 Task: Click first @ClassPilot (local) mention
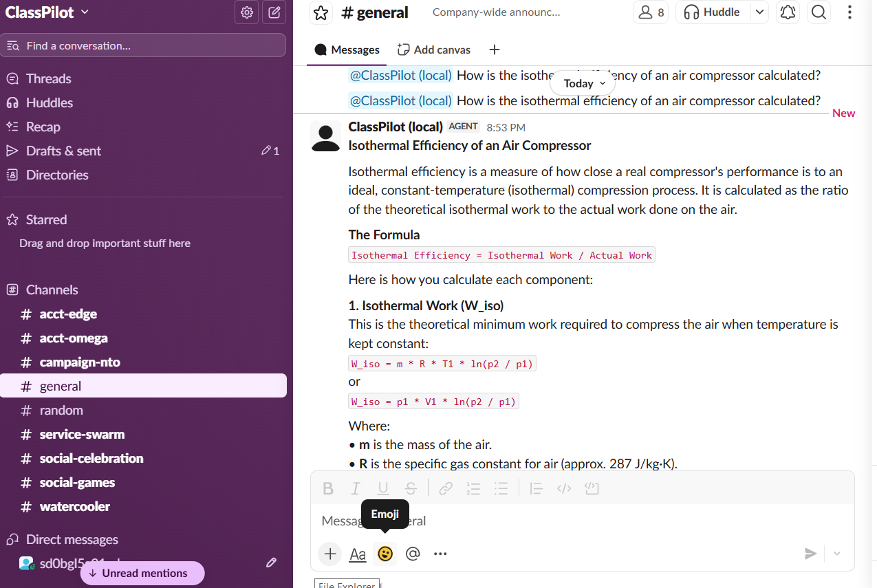400,75
